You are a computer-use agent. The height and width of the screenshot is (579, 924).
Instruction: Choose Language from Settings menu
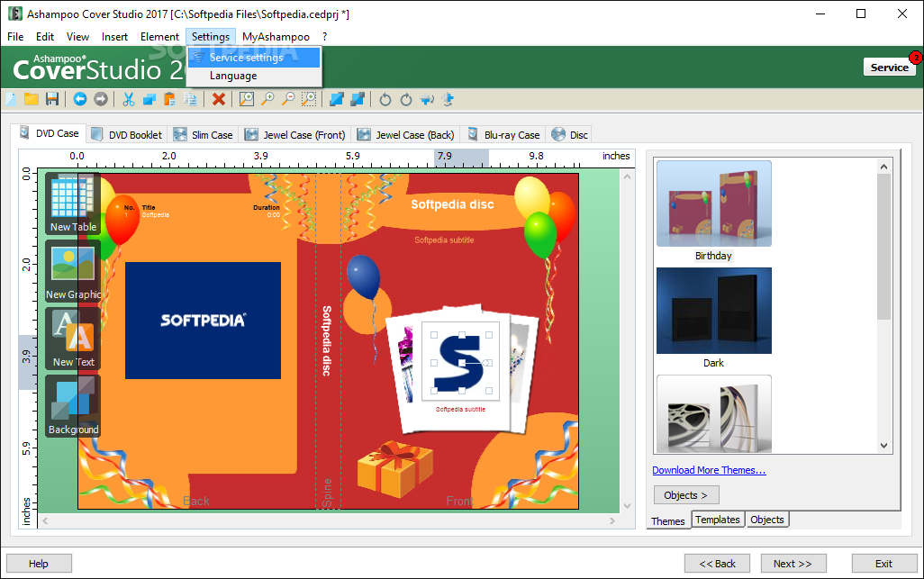254,76
